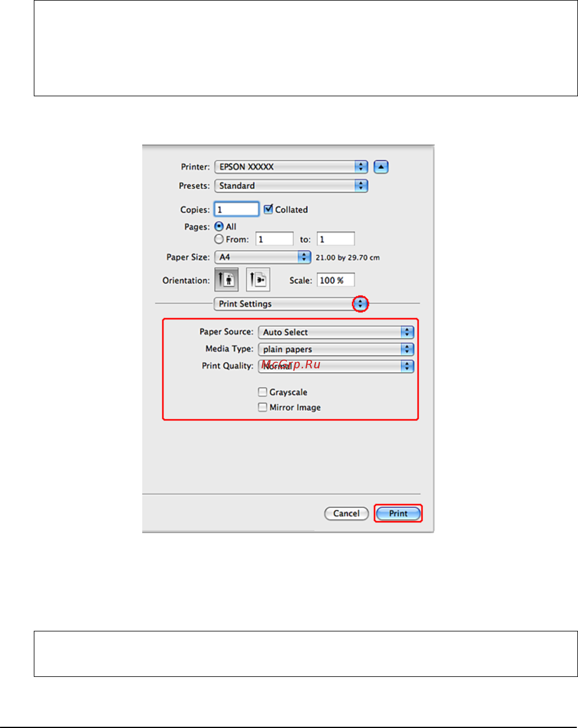Enable the Mirror Image checkbox

pyautogui.click(x=262, y=407)
